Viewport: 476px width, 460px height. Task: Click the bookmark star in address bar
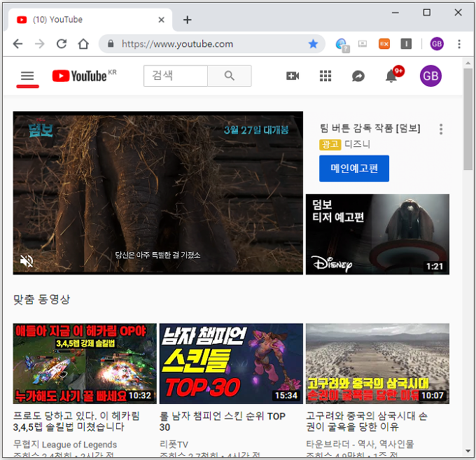(313, 44)
